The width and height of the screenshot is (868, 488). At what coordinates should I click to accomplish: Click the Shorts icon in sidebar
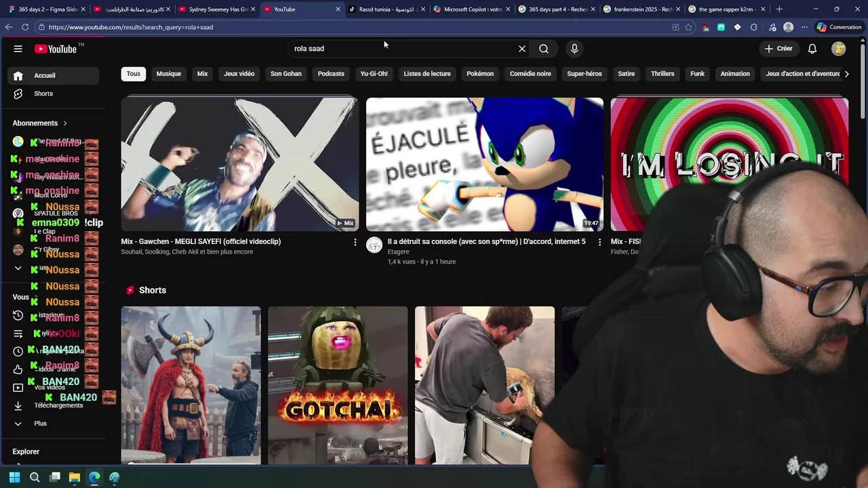tap(18, 94)
